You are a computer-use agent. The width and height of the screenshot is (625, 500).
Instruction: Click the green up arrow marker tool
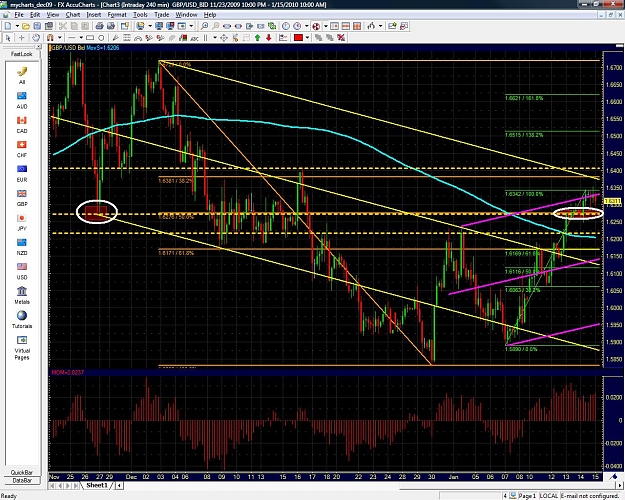257,38
